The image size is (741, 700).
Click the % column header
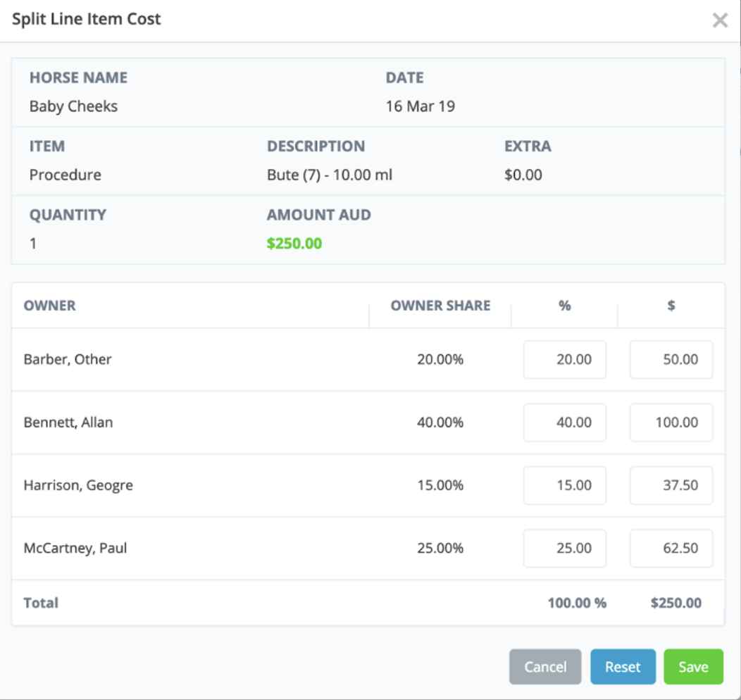(564, 306)
